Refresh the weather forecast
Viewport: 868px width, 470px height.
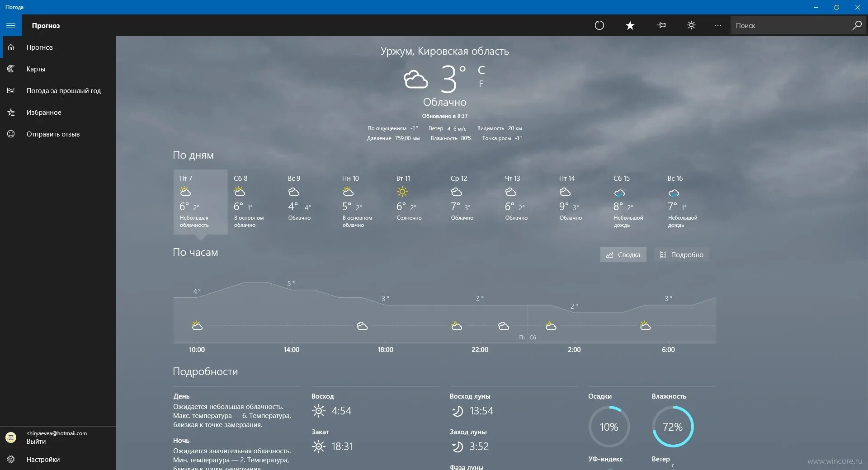pyautogui.click(x=599, y=25)
